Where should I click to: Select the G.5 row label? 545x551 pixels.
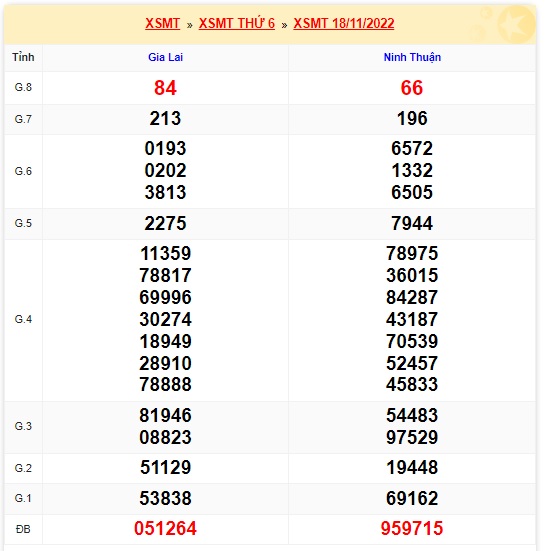(x=23, y=223)
